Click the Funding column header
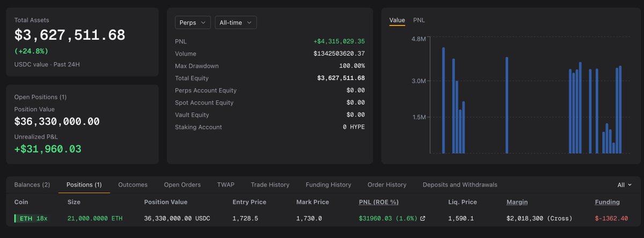 [608, 202]
